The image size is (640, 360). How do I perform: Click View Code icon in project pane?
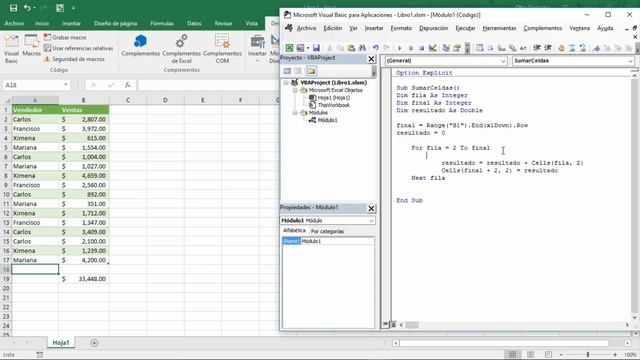(x=287, y=71)
